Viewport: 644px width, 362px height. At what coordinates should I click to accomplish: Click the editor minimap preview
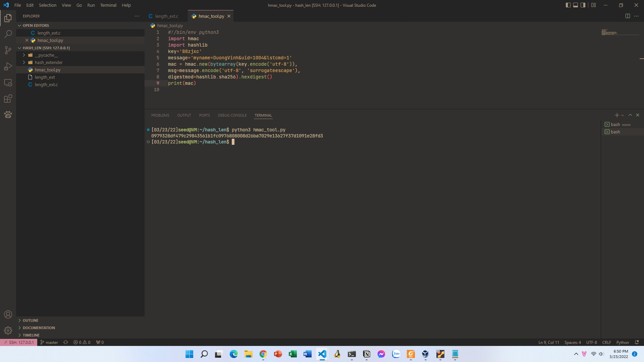coord(610,32)
